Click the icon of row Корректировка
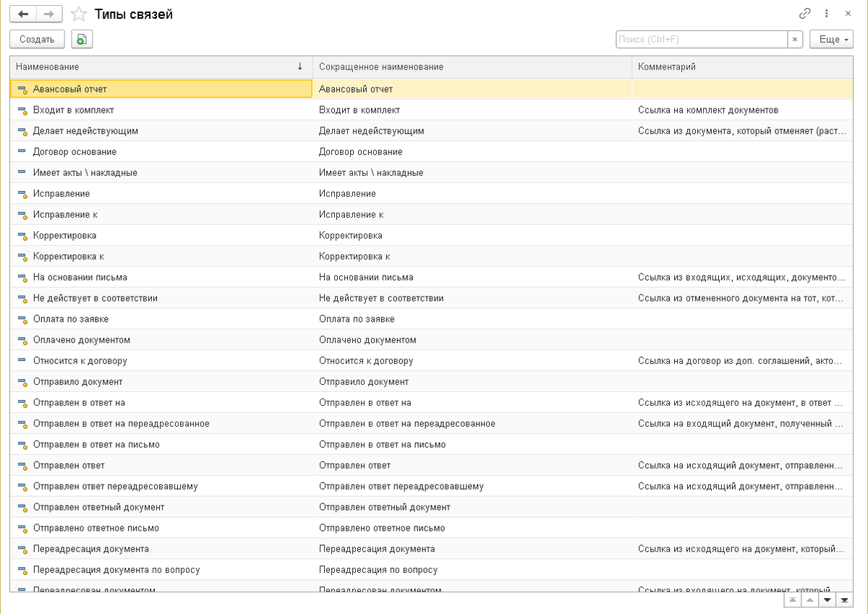868x614 pixels. 22,236
